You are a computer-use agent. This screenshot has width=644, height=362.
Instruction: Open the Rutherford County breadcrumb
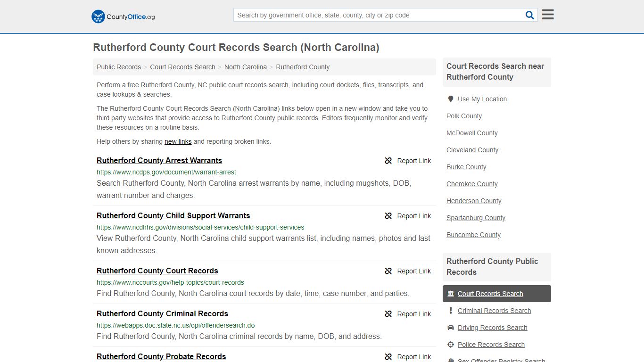pos(303,67)
